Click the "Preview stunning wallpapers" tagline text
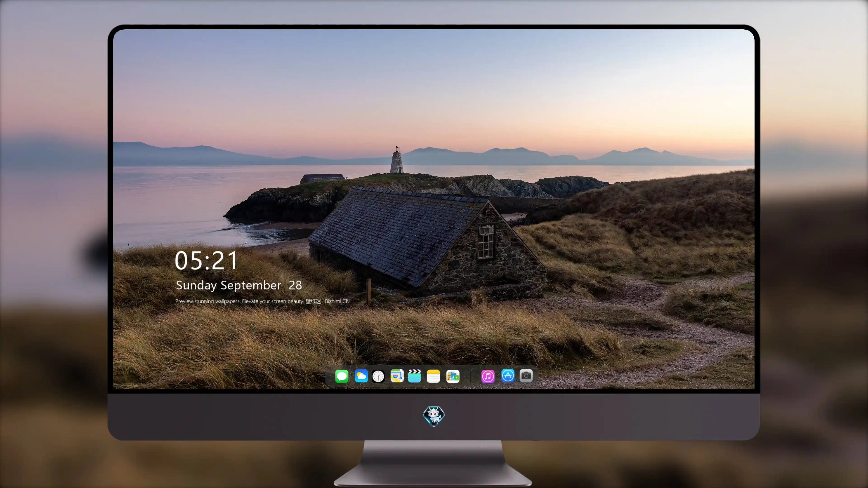868x488 pixels. (239, 301)
